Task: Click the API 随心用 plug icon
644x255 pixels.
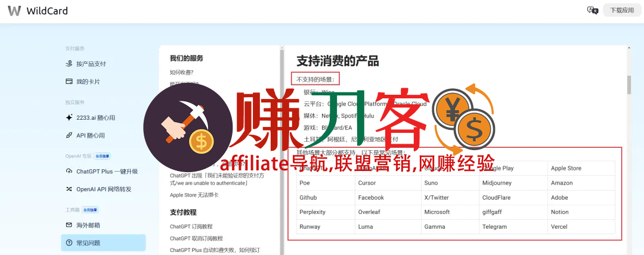Action: click(x=69, y=135)
